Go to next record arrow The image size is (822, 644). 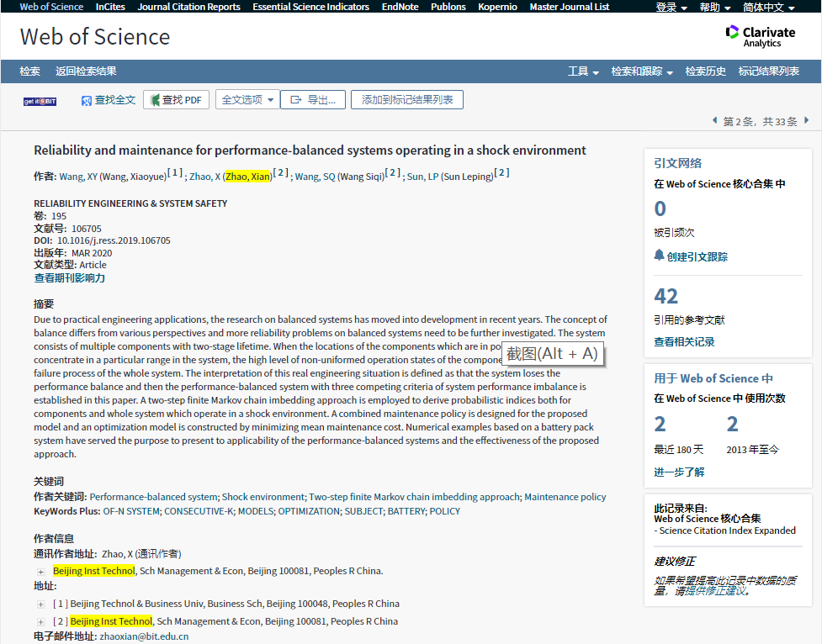pos(806,120)
